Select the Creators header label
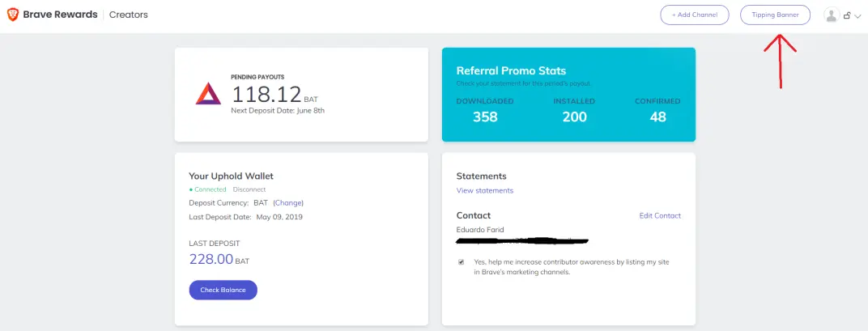Viewport: 868px width, 331px height. (129, 15)
